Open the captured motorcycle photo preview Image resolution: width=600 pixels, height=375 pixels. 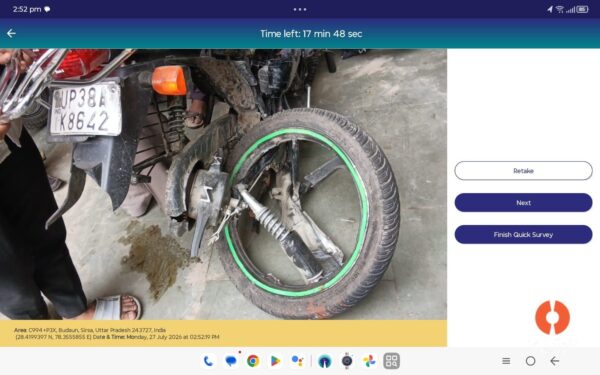(x=223, y=184)
